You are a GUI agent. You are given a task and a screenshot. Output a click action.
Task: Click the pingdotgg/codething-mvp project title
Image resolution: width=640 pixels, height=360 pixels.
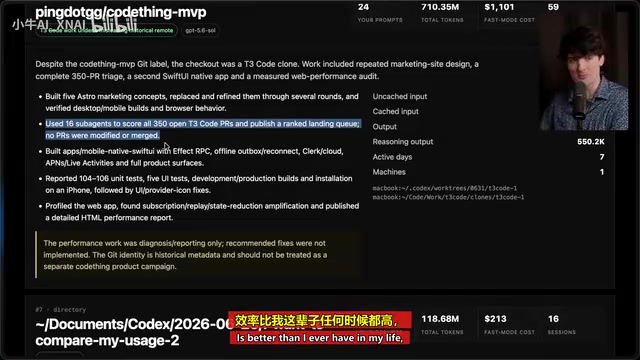click(x=121, y=12)
